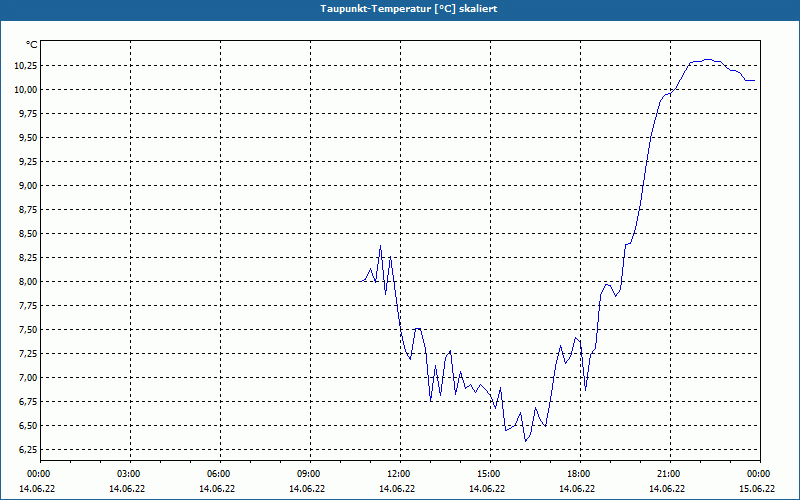Click the 06:00 time label on x-axis
Viewport: 800px width, 500px height.
(218, 474)
